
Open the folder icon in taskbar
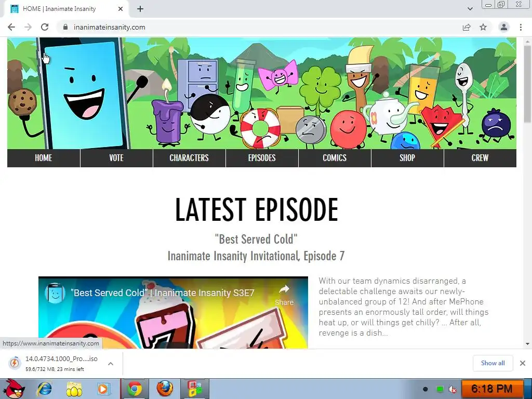[74, 389]
